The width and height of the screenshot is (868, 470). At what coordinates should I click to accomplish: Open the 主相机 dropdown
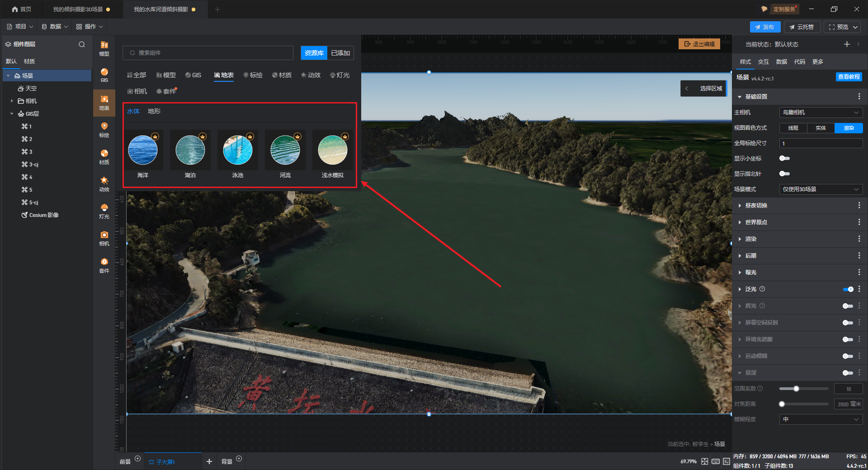(x=821, y=113)
